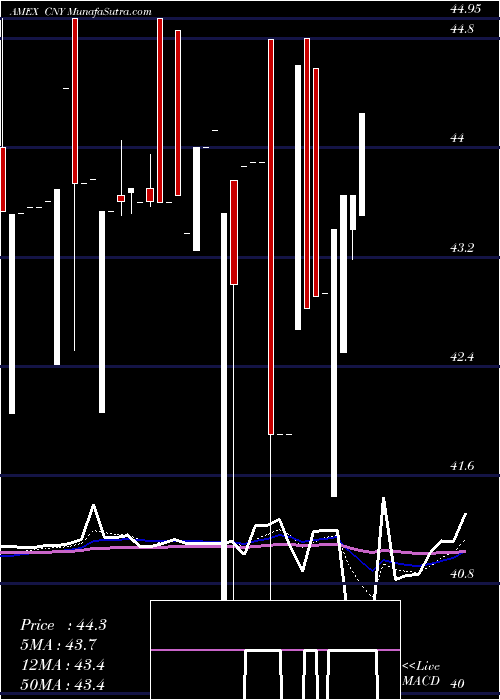Click the 44.8 price axis label
500x700 pixels.
[462, 29]
